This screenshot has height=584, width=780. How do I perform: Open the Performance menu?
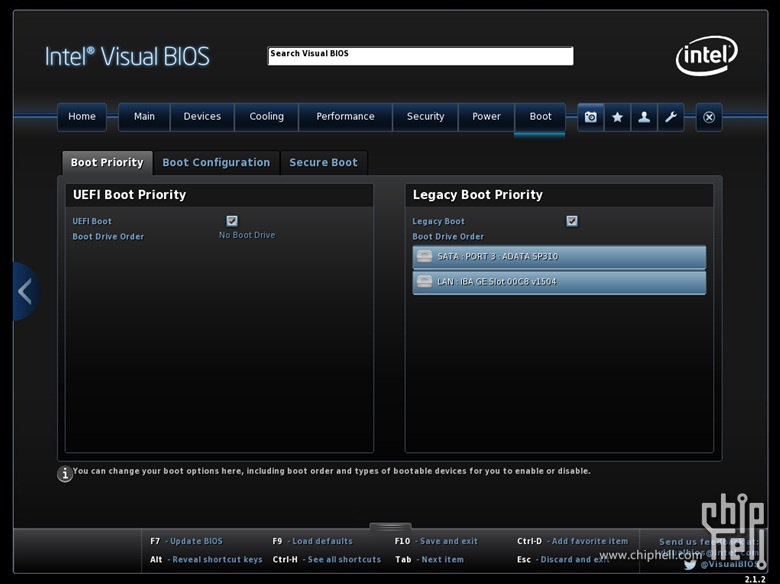point(345,117)
